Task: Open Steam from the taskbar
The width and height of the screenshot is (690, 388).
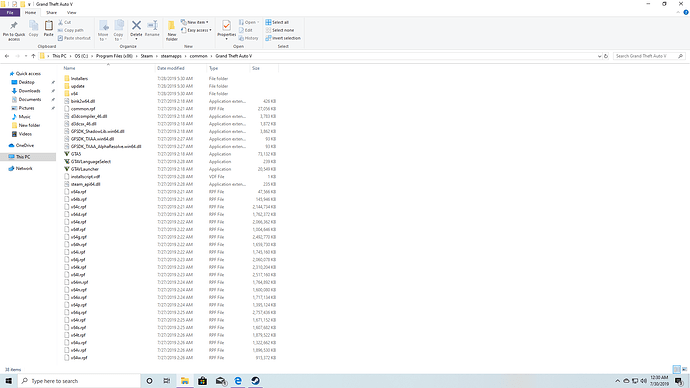Action: click(x=255, y=381)
